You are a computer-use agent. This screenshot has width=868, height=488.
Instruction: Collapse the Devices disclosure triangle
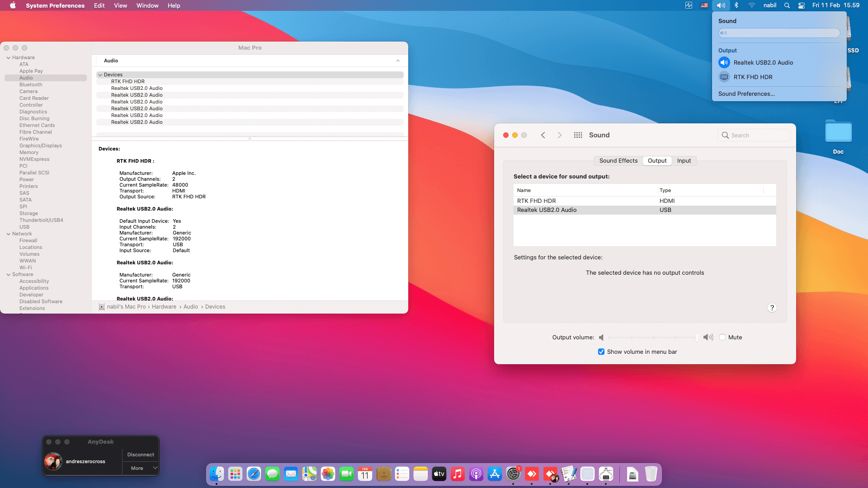click(x=100, y=75)
